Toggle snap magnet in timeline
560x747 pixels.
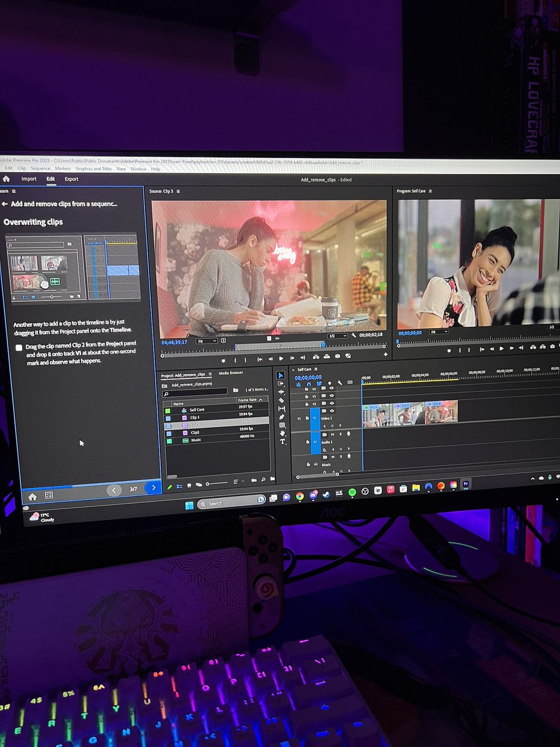tap(309, 384)
